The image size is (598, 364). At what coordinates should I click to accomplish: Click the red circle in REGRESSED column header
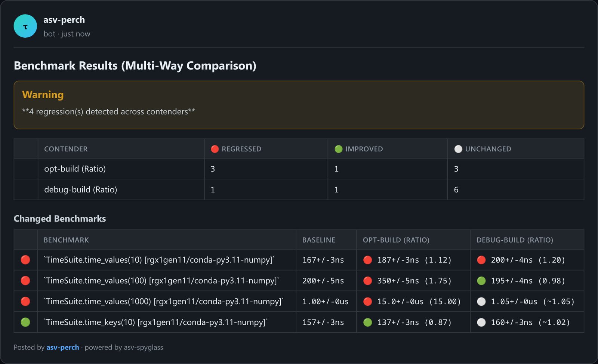tap(215, 149)
